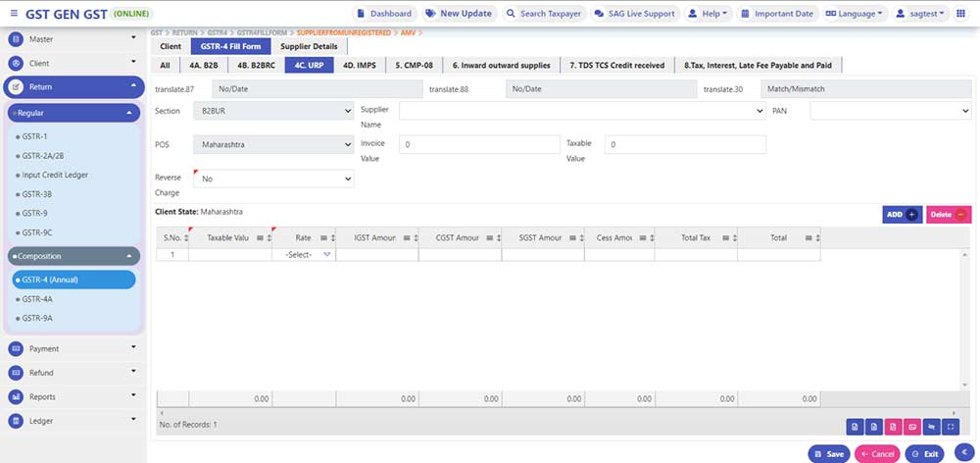Open the Rate select dropdown in row 1
The width and height of the screenshot is (980, 463).
pyautogui.click(x=304, y=255)
